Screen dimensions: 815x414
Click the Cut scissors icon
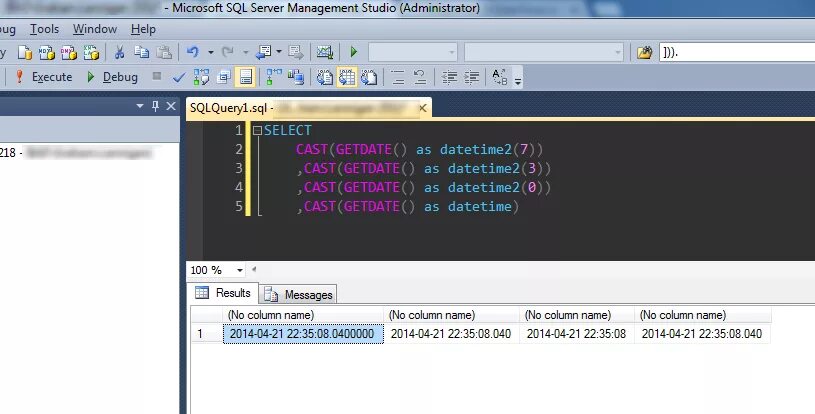[119, 52]
